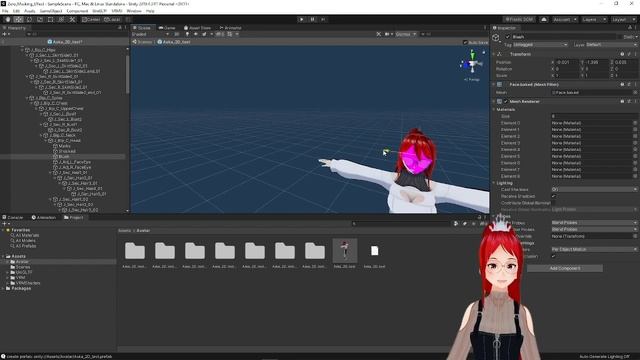640x360 pixels.
Task: Click the Project panel add plus button
Action: 5,224
